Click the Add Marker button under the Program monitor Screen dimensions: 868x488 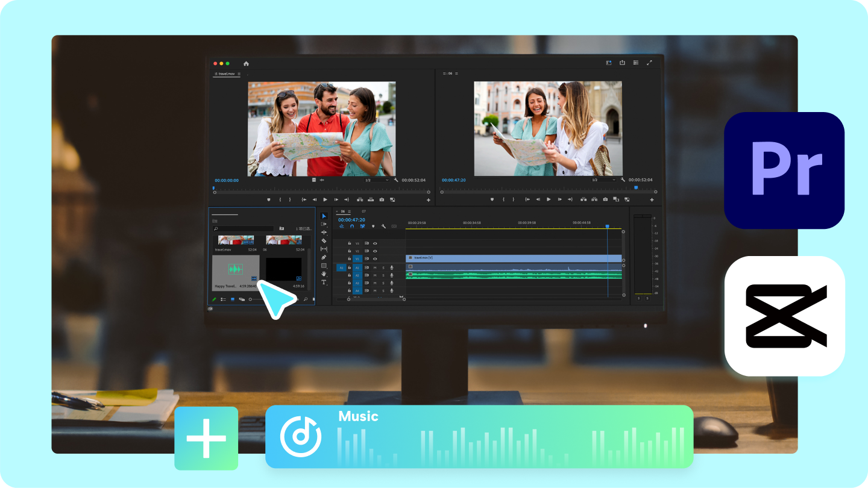tap(492, 199)
